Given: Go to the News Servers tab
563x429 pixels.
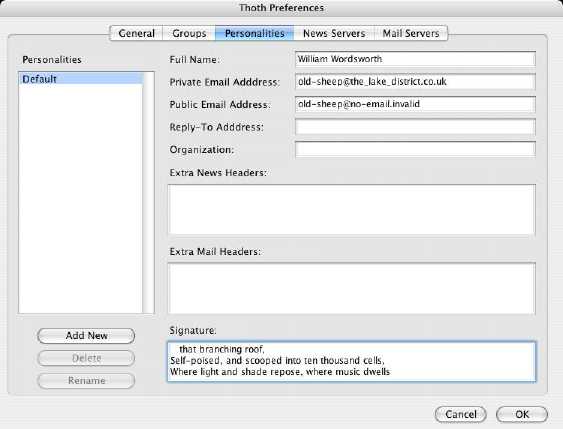Looking at the screenshot, I should 334,33.
